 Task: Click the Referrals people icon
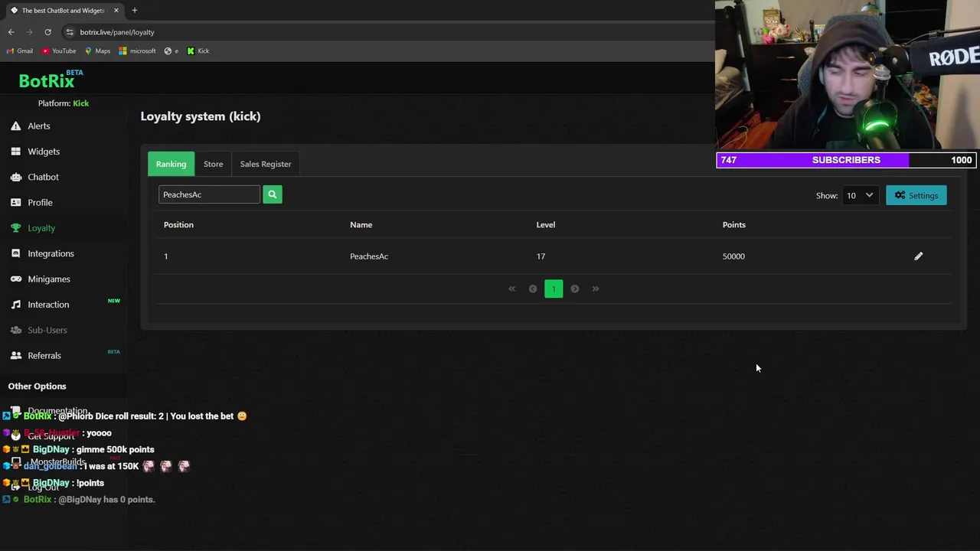pyautogui.click(x=15, y=356)
